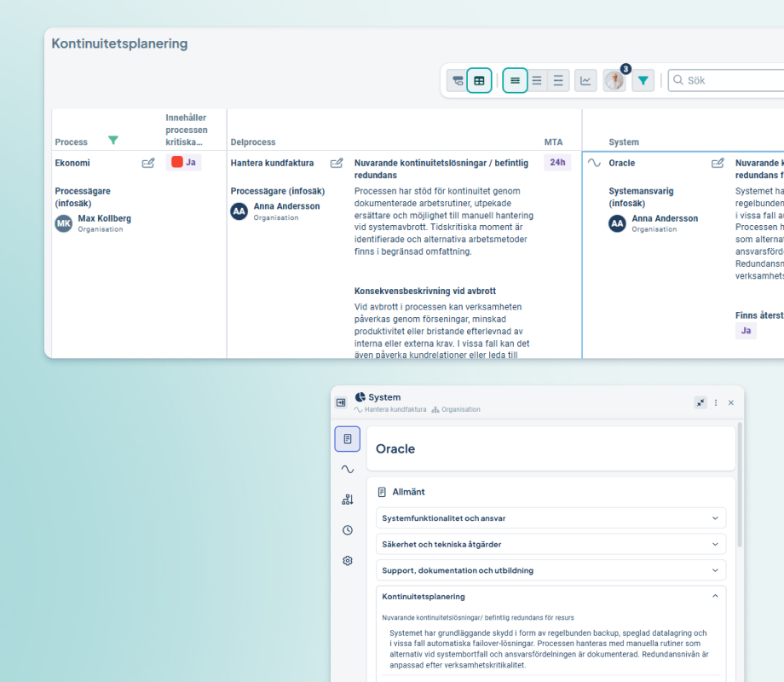The image size is (784, 682).
Task: Select the card list view icon
Action: [x=458, y=81]
